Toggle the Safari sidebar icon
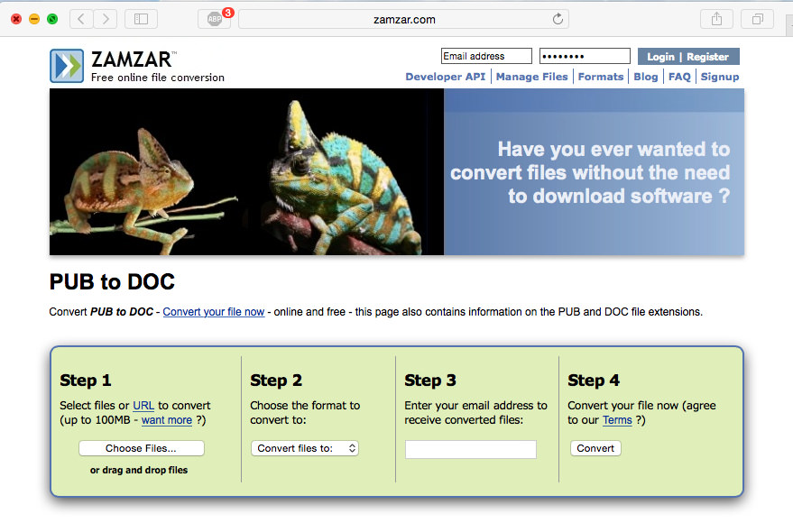 141,19
